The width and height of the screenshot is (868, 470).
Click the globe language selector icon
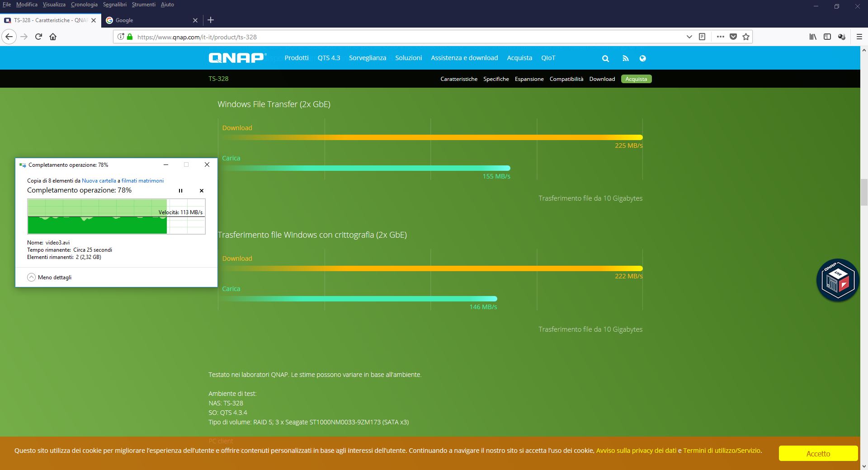point(642,58)
